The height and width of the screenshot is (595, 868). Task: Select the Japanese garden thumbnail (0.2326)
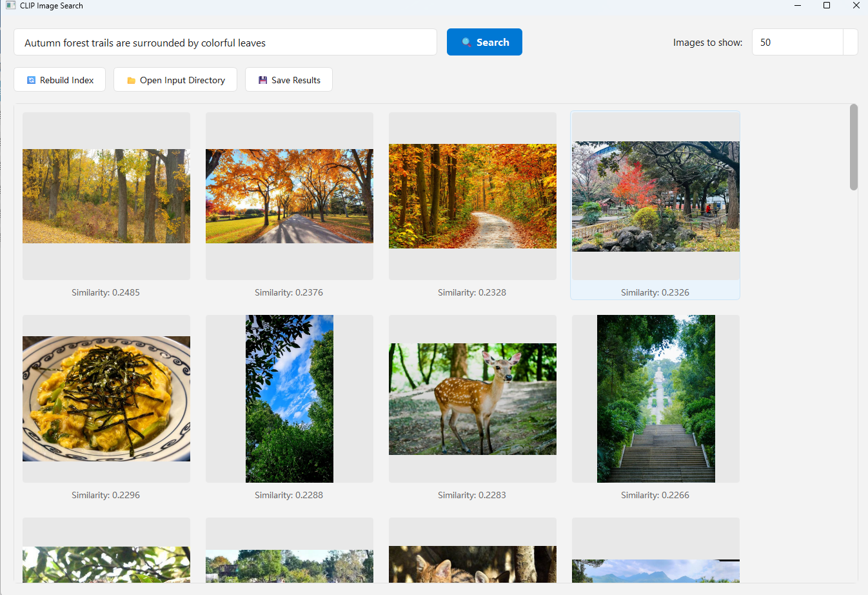coord(656,196)
